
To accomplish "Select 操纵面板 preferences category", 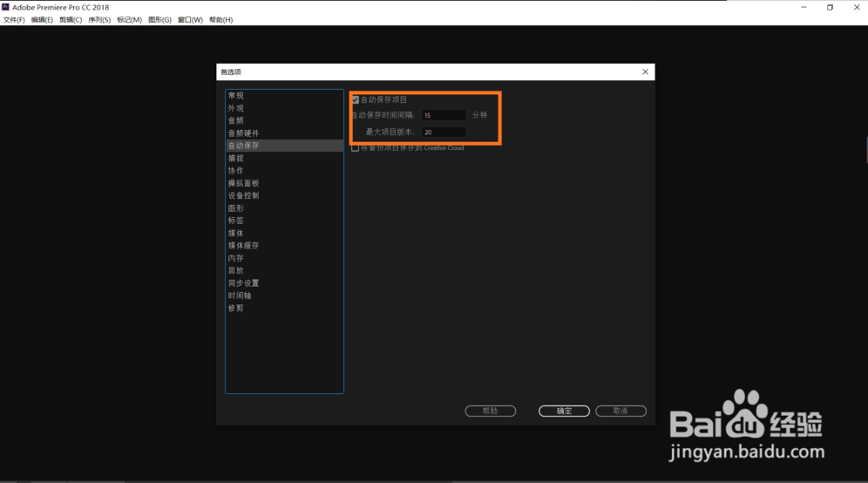I will 284,183.
